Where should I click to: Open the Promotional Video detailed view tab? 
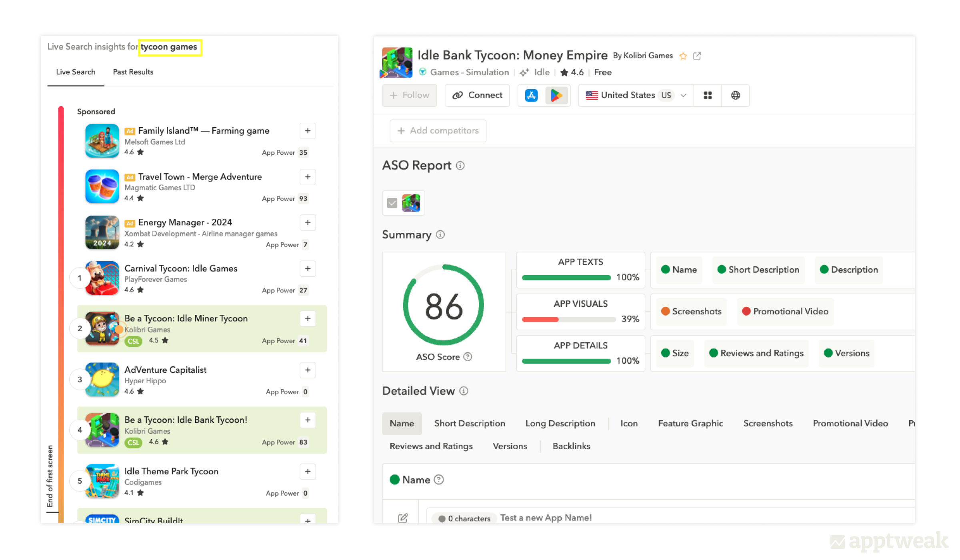click(850, 424)
